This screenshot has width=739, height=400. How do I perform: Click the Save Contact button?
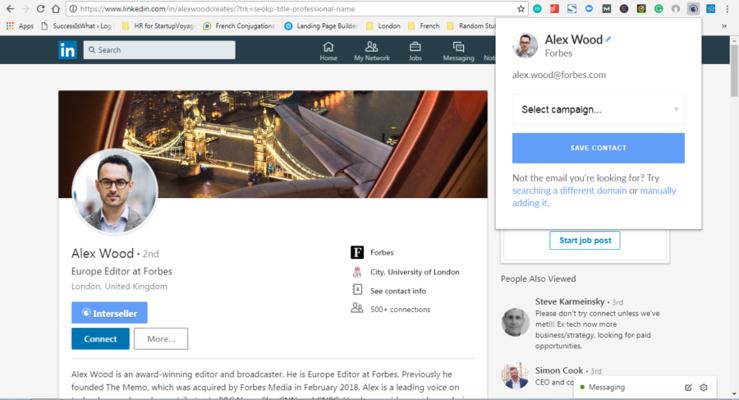pyautogui.click(x=598, y=148)
